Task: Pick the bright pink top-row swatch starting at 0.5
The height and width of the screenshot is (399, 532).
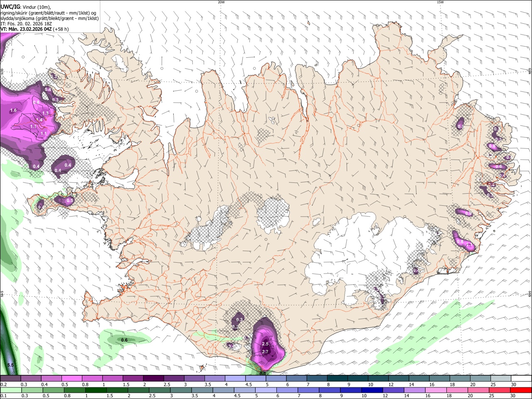Action: pyautogui.click(x=71, y=379)
